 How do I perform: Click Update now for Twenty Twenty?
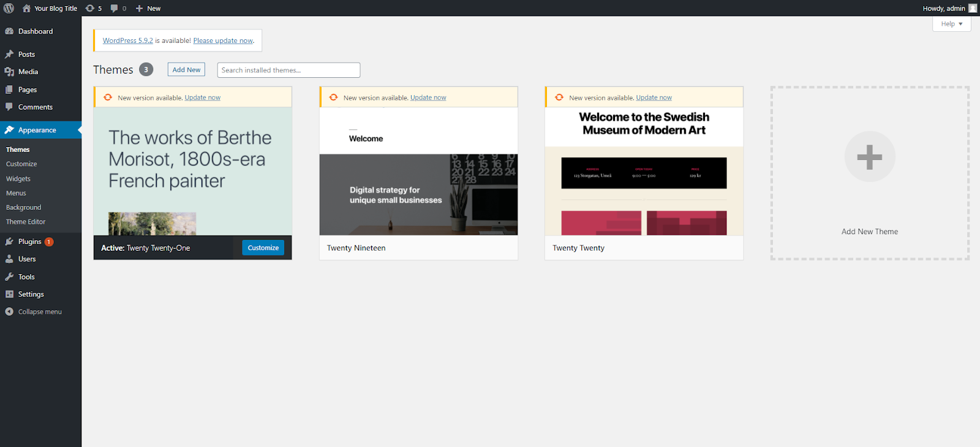click(x=654, y=97)
